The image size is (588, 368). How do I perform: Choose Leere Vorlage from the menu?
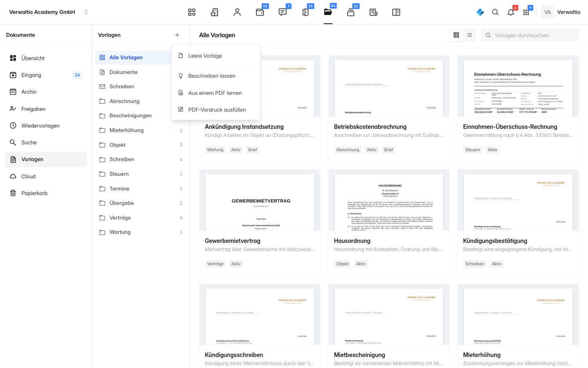(216, 56)
